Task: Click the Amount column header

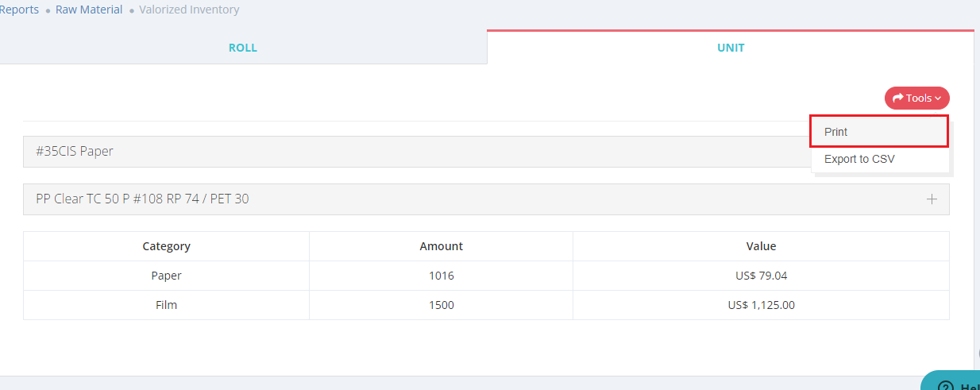Action: (x=441, y=246)
